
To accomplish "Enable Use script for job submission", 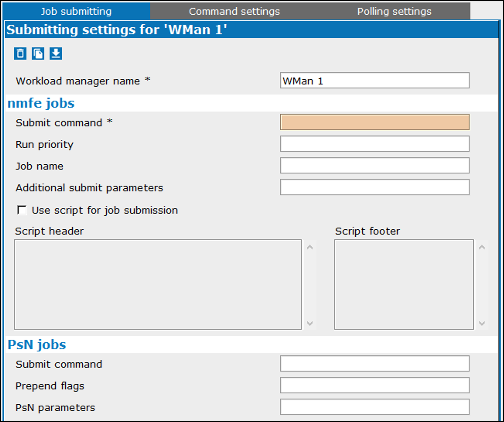I will [22, 210].
